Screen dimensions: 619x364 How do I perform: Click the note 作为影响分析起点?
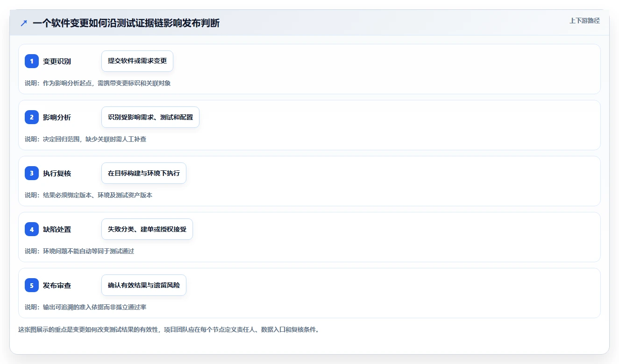pyautogui.click(x=98, y=83)
